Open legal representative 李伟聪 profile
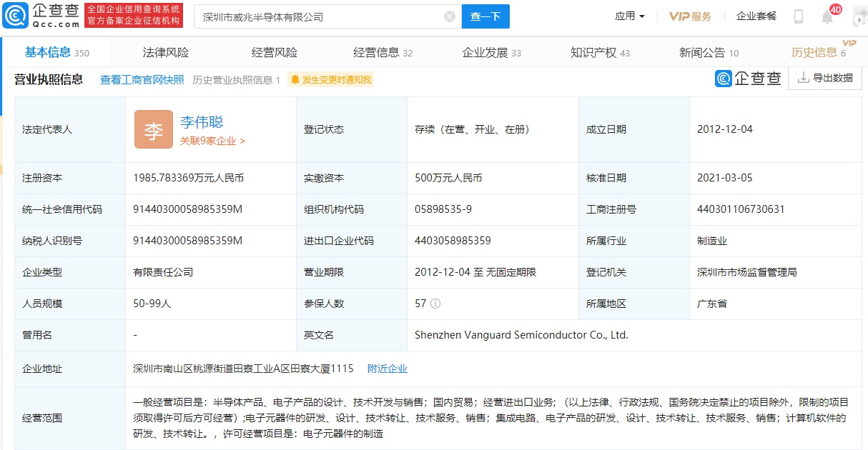 pyautogui.click(x=202, y=122)
